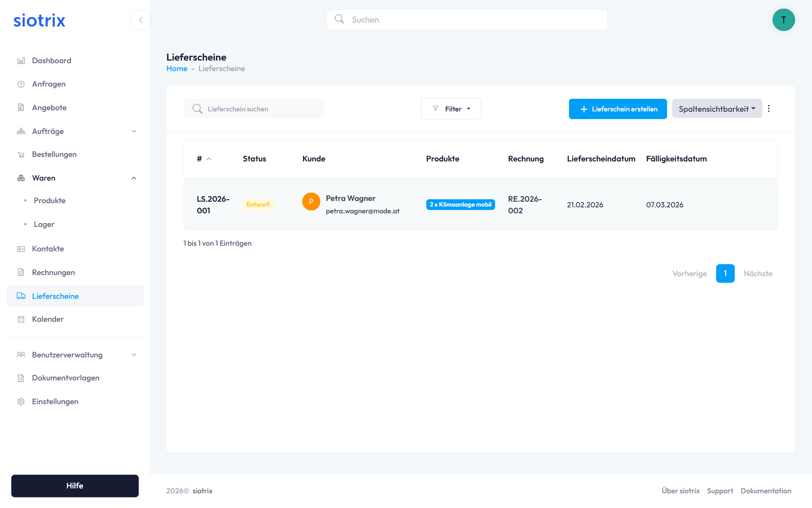Click the Lieferschein erstellen button
This screenshot has width=812, height=508.
618,109
